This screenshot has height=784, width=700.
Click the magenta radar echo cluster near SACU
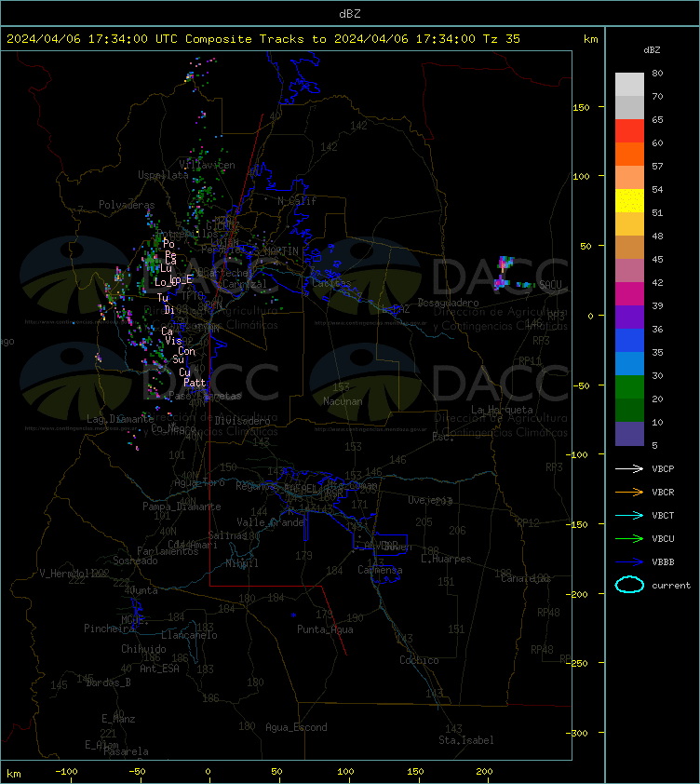point(500,283)
